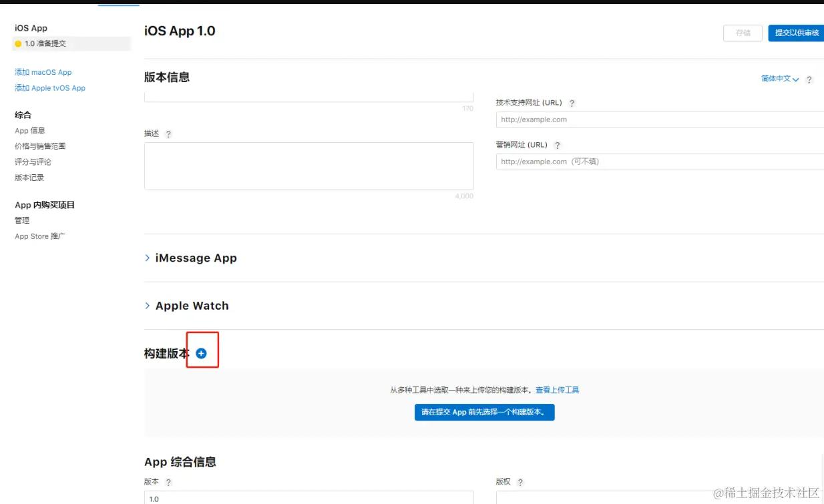Focus the 技术支持网址 URL input field
Viewport: 824px width, 504px height.
(x=660, y=119)
